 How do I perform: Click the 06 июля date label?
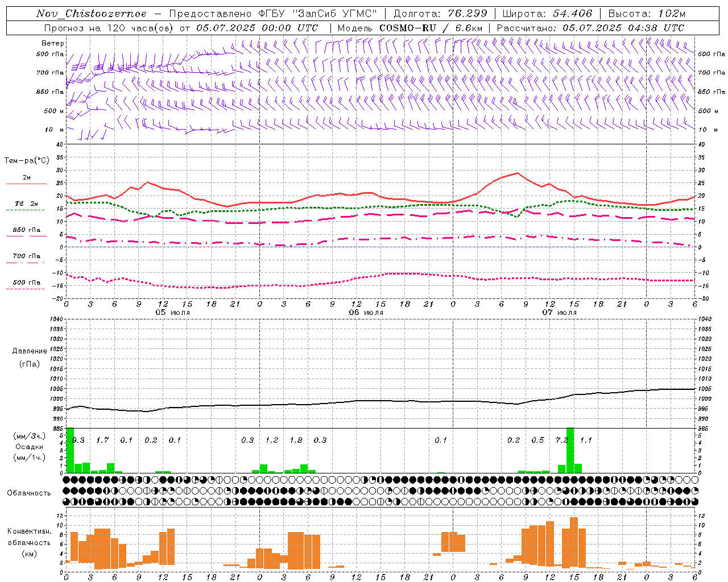tap(366, 313)
